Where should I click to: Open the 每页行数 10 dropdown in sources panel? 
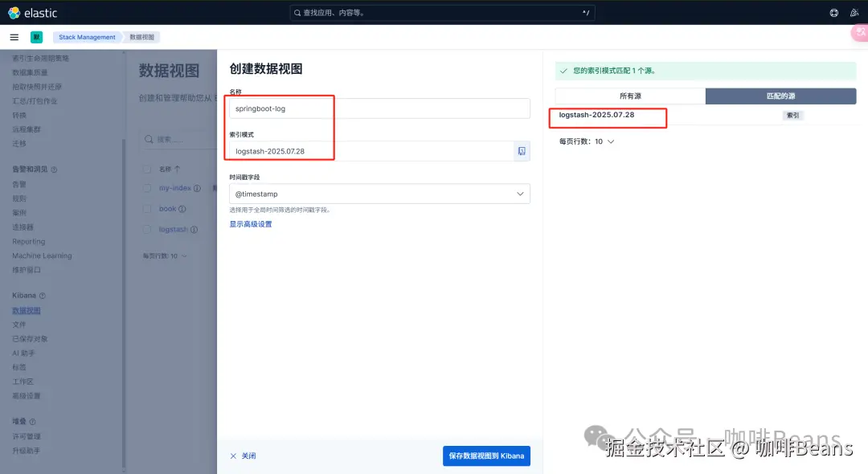tap(587, 141)
